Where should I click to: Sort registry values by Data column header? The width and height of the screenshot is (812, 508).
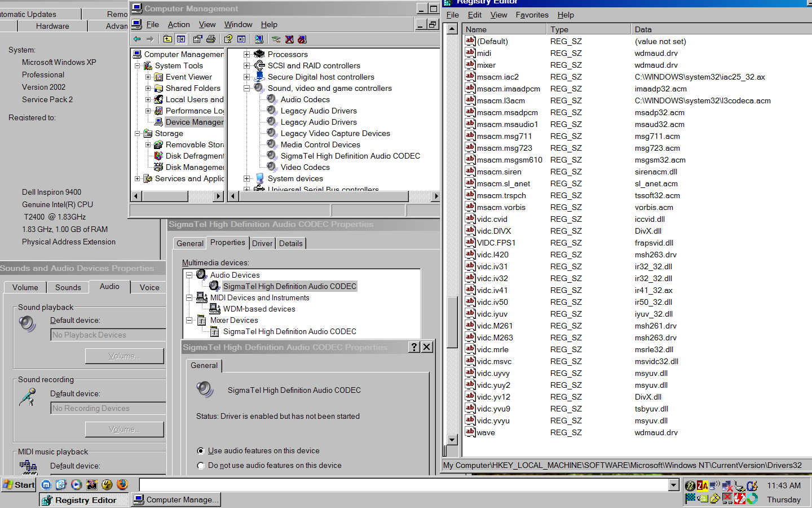[x=721, y=29]
